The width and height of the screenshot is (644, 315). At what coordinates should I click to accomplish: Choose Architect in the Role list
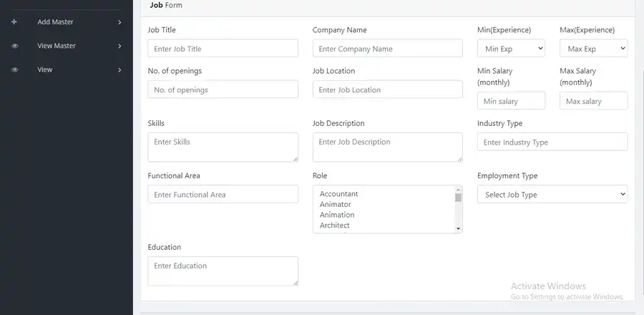click(334, 226)
